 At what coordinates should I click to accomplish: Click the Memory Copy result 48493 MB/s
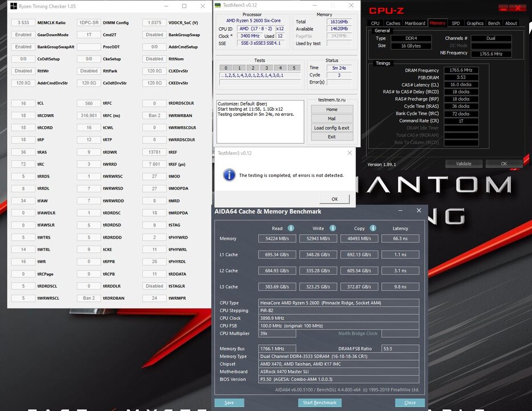(359, 239)
